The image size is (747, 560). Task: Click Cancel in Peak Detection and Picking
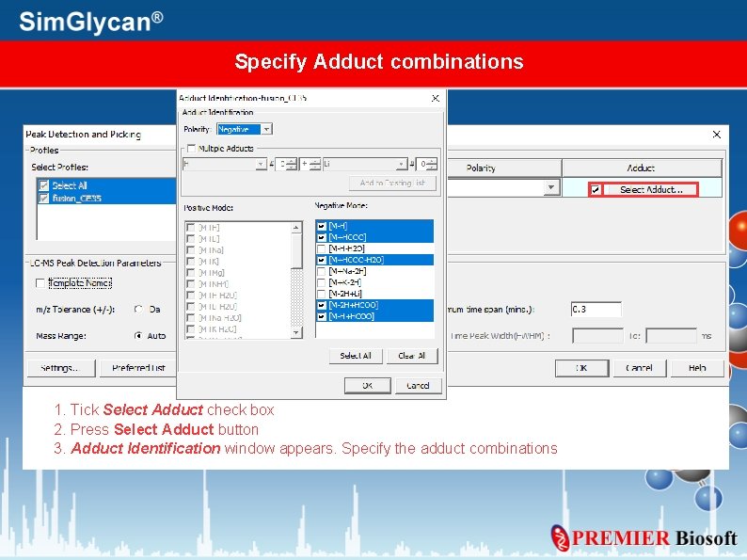pos(640,368)
